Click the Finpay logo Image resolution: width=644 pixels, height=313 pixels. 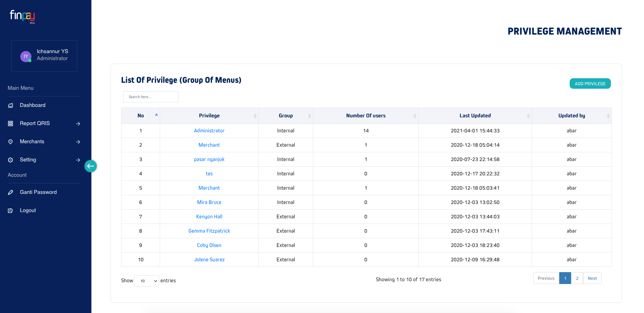click(22, 16)
